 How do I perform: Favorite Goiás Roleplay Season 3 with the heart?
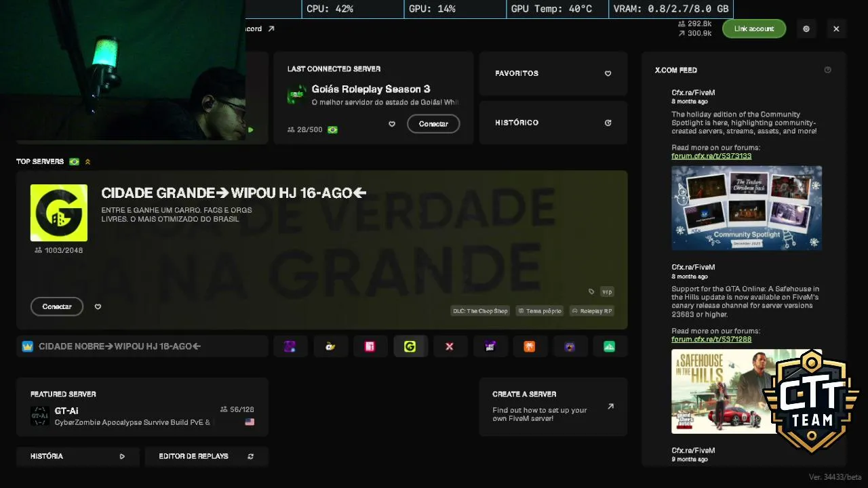[x=392, y=124]
